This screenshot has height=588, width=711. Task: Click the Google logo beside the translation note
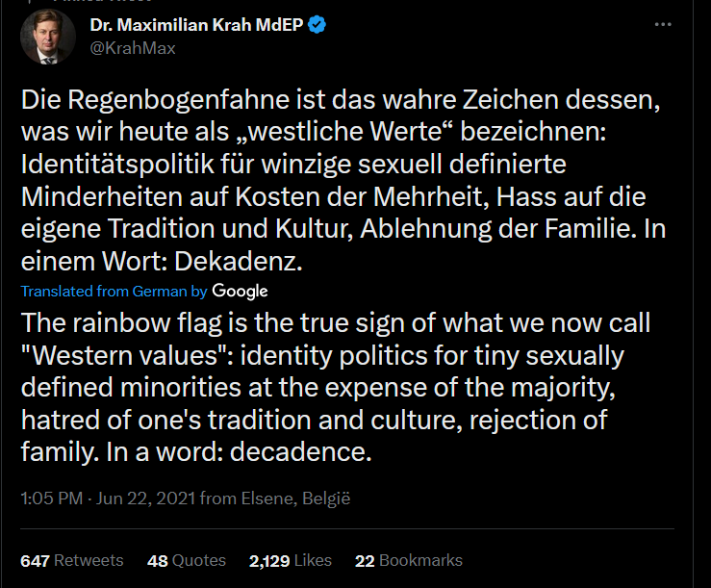[240, 292]
